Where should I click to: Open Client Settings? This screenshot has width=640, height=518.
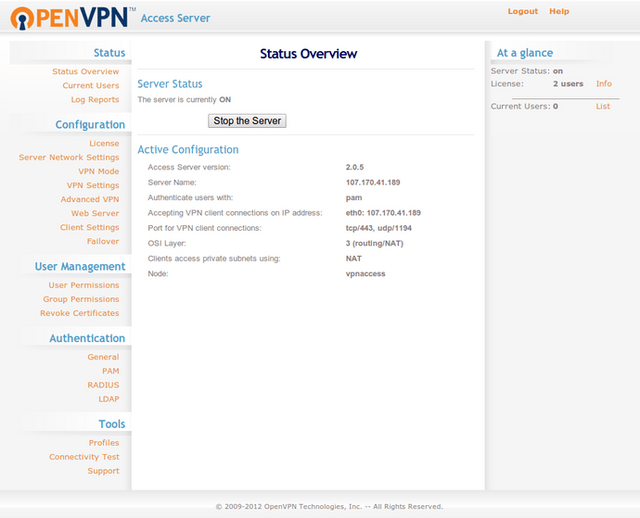pos(89,227)
